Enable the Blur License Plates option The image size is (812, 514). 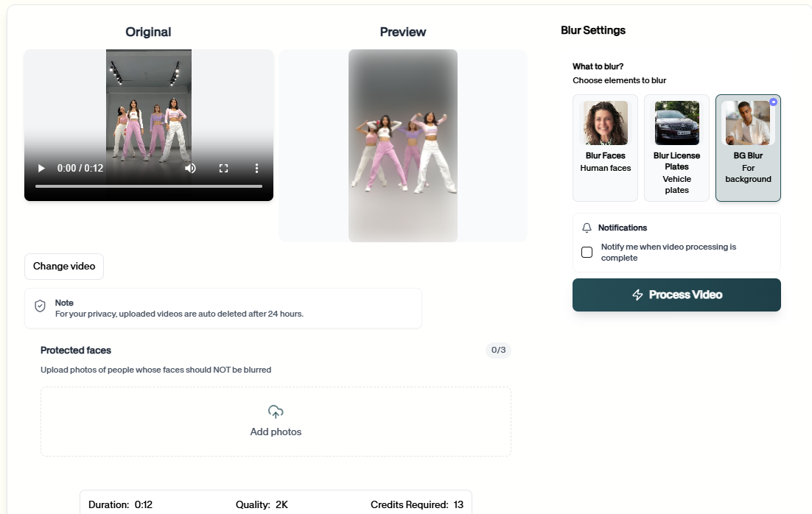pyautogui.click(x=676, y=147)
